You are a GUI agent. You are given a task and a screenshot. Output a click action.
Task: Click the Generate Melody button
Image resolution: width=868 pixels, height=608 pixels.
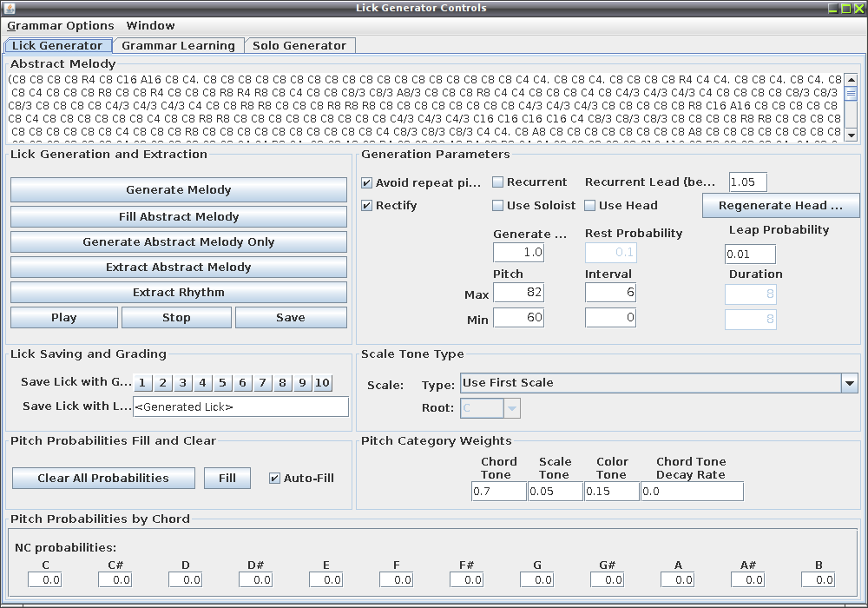(178, 190)
